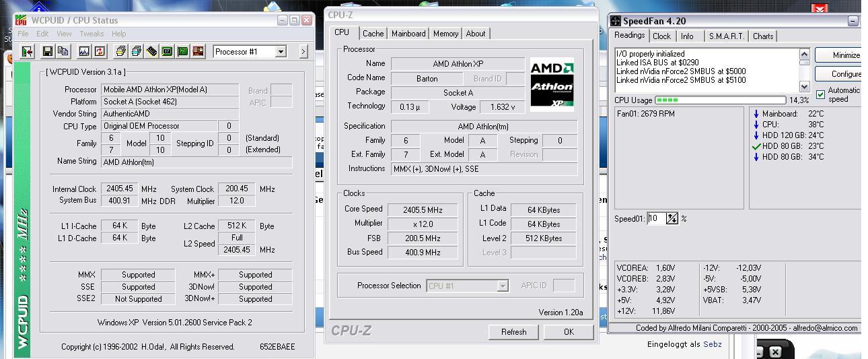Click the arrow icon beside CPU 38°C
This screenshot has height=359, width=868.
[x=756, y=125]
